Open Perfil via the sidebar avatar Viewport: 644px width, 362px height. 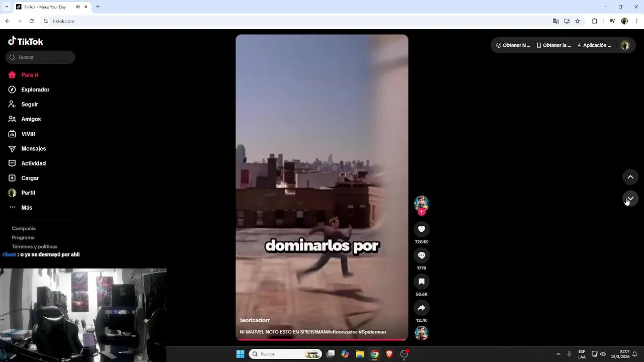coord(12,193)
